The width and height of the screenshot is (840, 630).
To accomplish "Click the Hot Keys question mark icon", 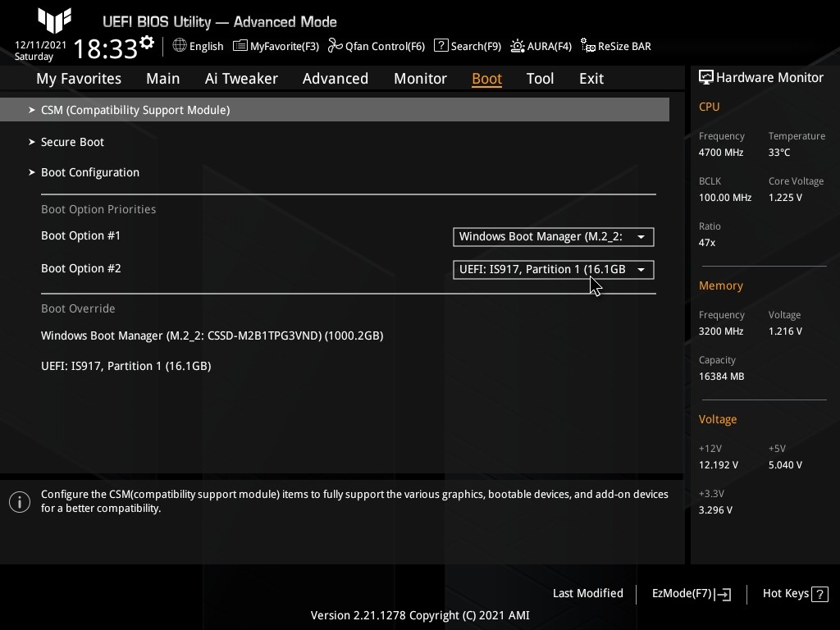I will [820, 593].
